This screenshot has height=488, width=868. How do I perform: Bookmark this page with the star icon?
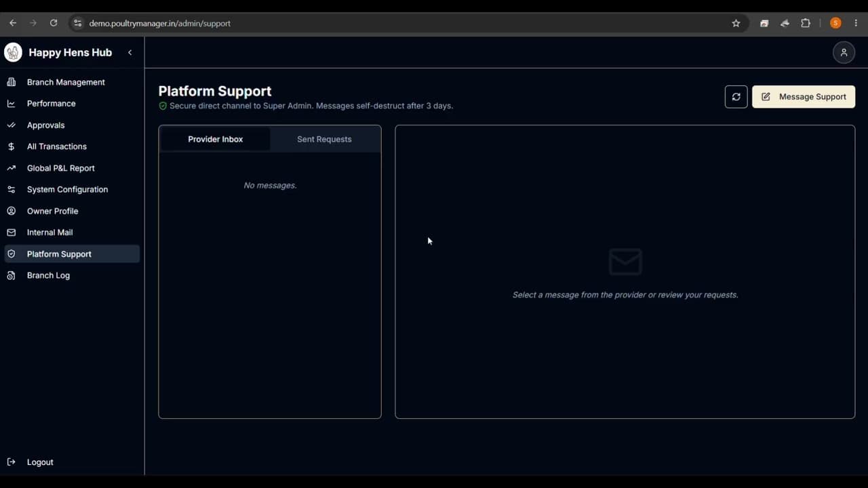(x=736, y=23)
